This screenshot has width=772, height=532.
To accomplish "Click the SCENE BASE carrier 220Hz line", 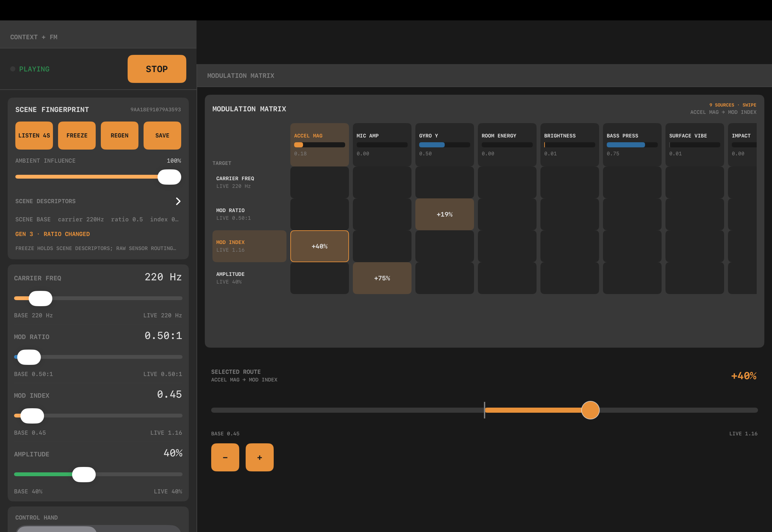I will click(x=97, y=219).
